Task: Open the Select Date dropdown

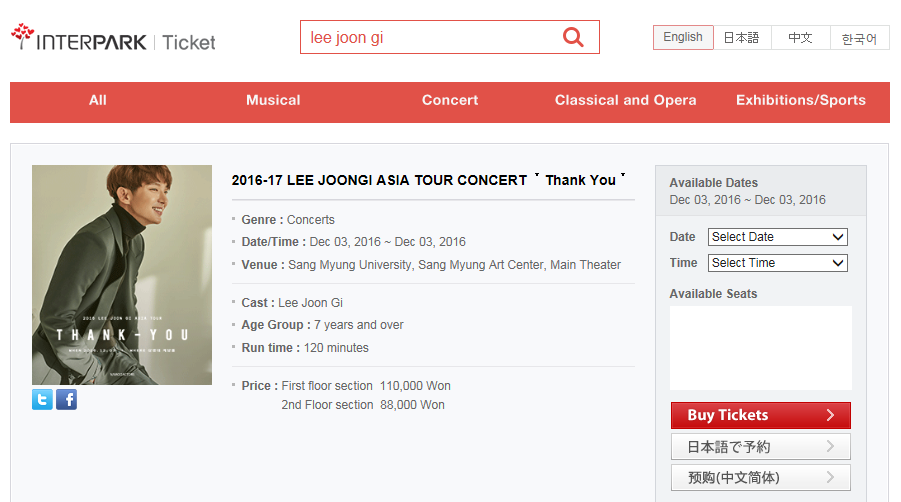Action: [x=777, y=237]
